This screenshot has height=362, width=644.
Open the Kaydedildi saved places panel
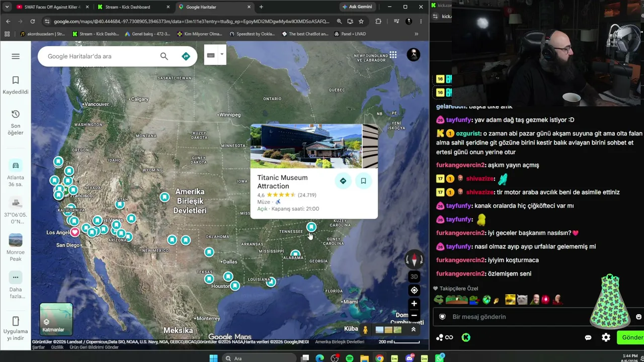(x=16, y=85)
